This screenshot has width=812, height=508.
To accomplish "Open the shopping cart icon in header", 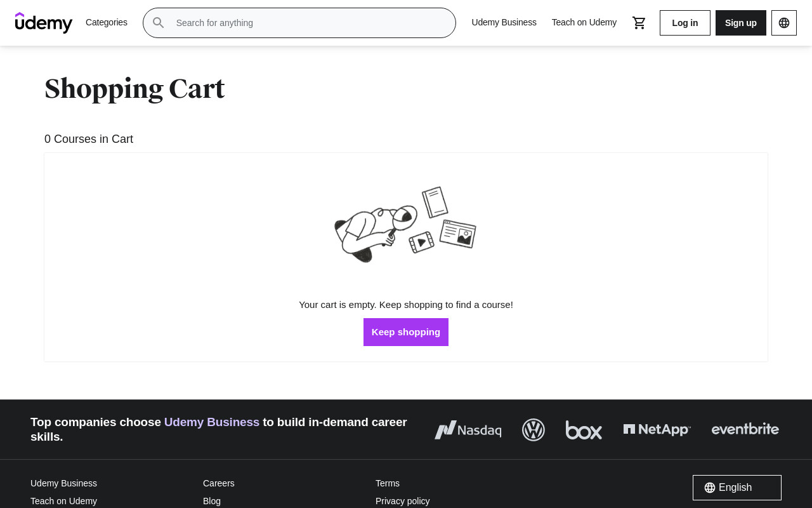I will click(639, 23).
